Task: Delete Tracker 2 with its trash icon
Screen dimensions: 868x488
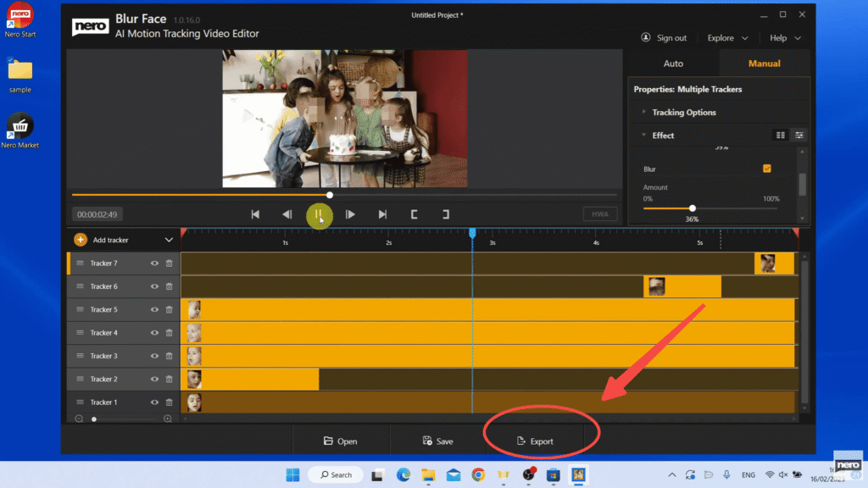Action: (170, 380)
